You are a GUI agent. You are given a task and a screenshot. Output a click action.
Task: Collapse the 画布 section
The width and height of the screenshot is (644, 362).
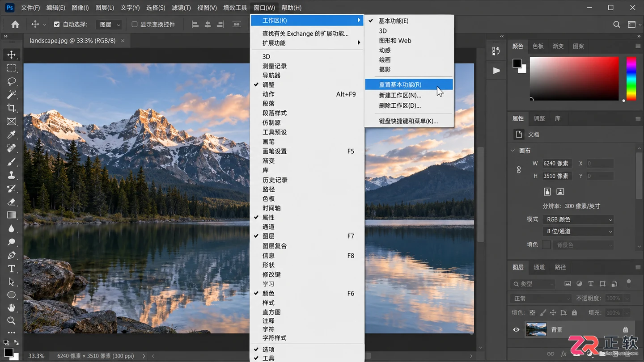pos(513,151)
